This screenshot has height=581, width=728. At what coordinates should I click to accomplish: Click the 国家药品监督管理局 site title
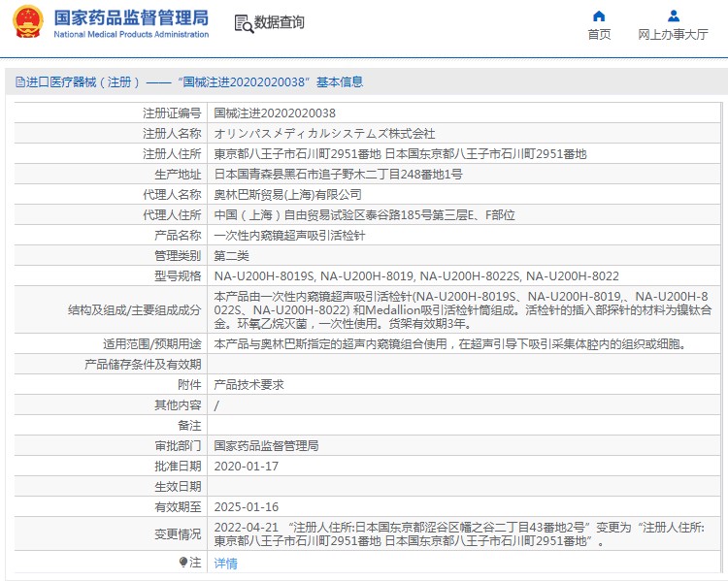click(x=131, y=17)
